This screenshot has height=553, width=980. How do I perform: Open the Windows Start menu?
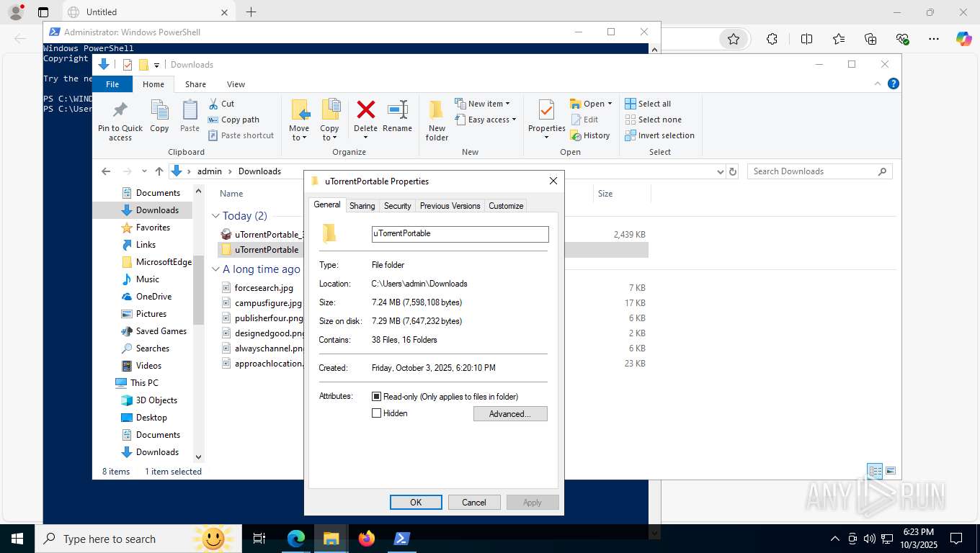(x=17, y=539)
